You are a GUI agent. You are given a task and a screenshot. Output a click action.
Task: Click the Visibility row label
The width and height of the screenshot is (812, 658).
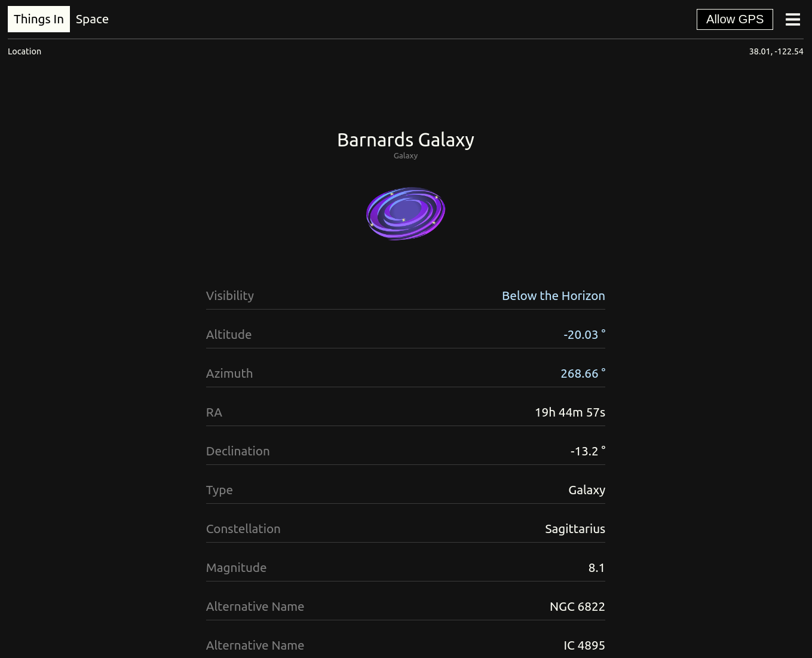click(230, 296)
